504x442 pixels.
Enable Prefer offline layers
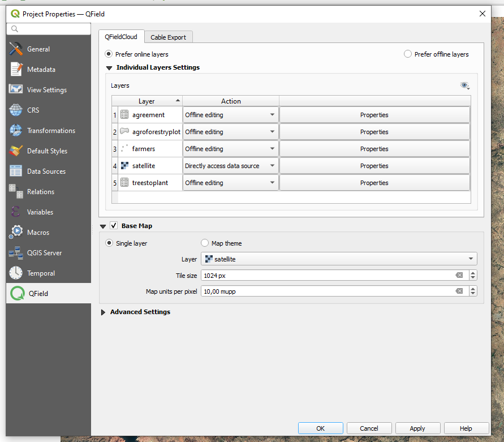[407, 54]
